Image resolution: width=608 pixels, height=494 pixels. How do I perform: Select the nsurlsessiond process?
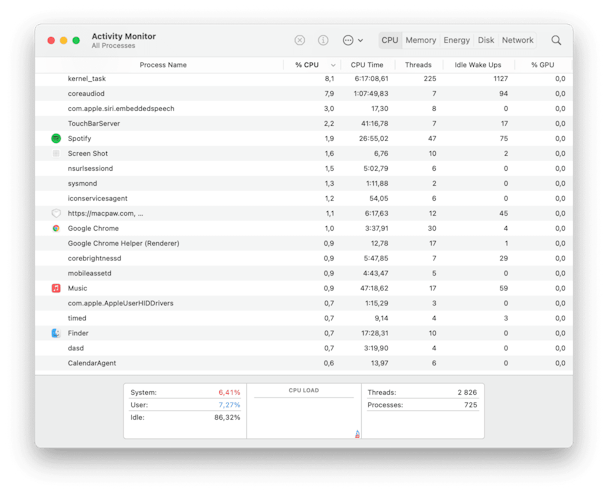(x=304, y=168)
